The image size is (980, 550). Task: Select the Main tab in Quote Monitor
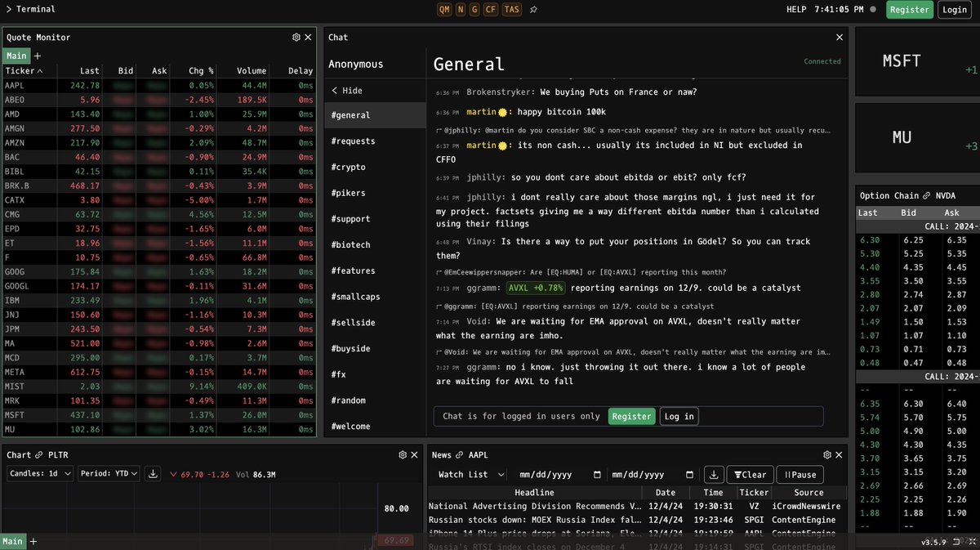click(16, 56)
